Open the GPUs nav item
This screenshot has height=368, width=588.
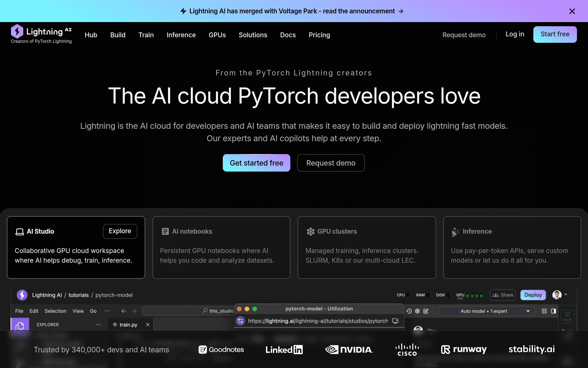(217, 35)
